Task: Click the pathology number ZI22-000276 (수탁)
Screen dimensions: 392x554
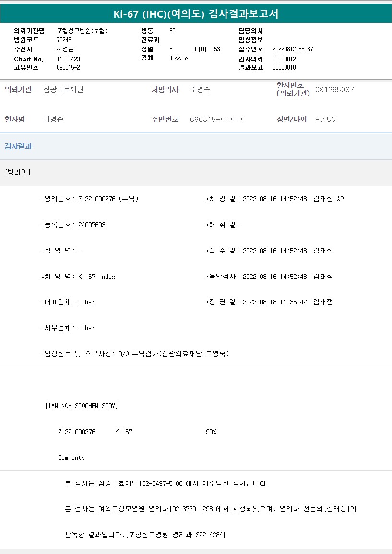Action: 108,199
